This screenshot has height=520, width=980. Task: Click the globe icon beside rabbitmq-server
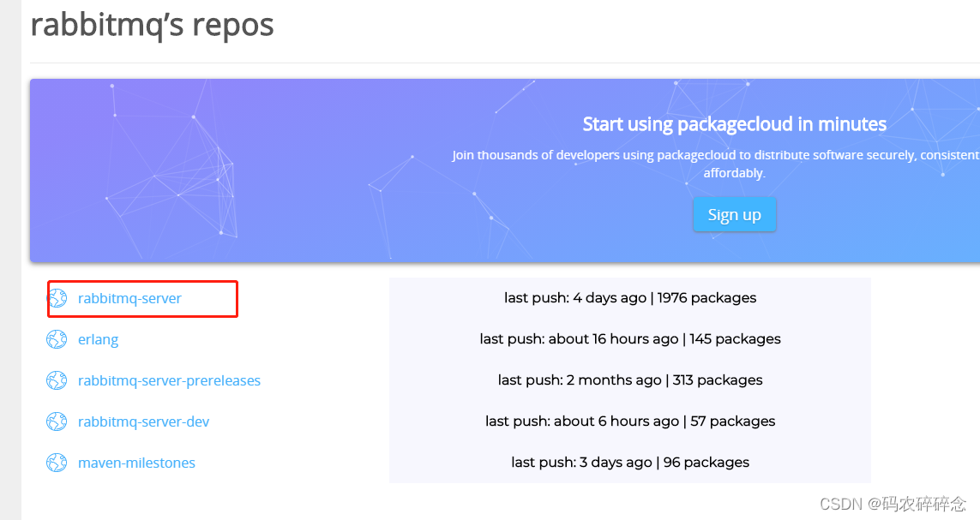[57, 298]
